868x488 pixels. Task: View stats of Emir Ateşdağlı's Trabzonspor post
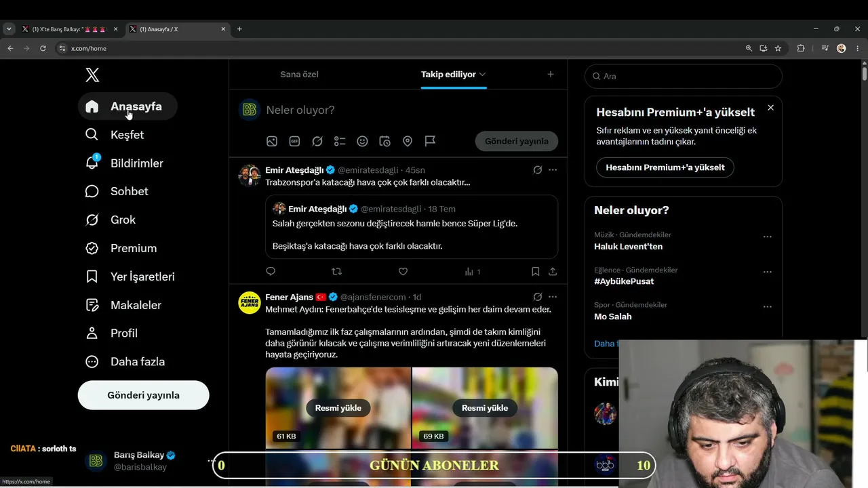472,272
